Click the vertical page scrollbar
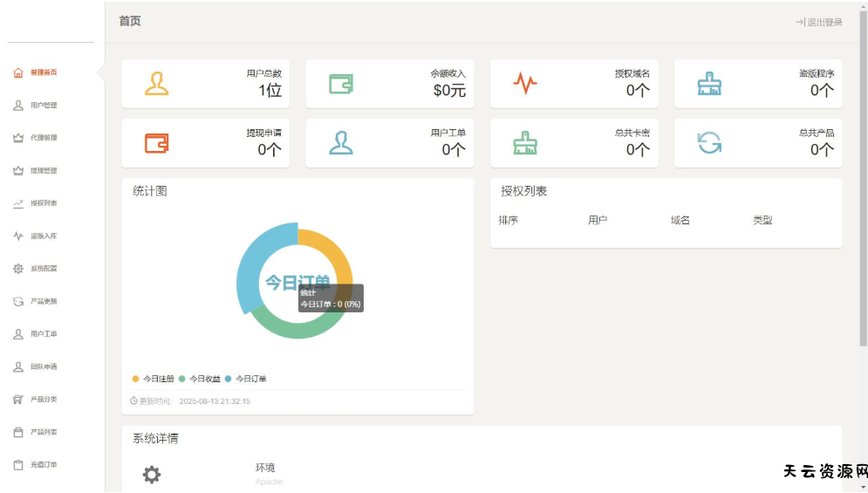Screen dimensions: 868x493 863,175
